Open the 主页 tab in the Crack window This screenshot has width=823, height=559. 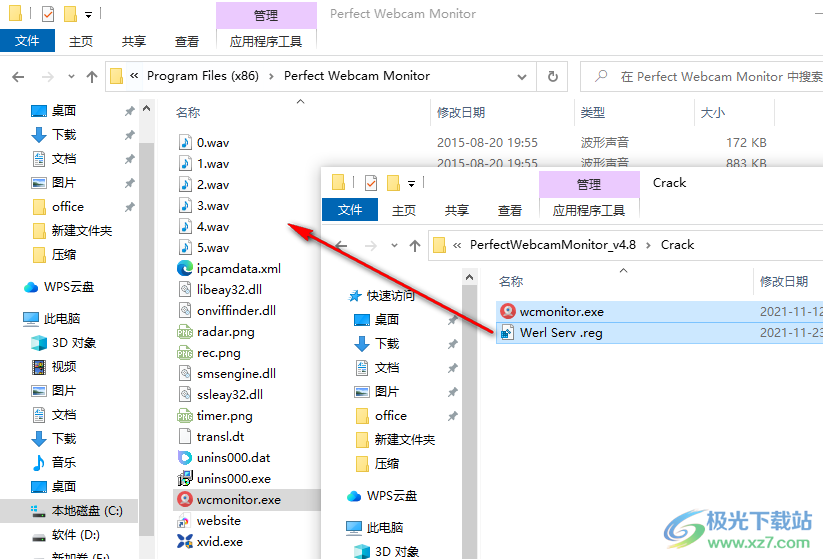pos(404,210)
